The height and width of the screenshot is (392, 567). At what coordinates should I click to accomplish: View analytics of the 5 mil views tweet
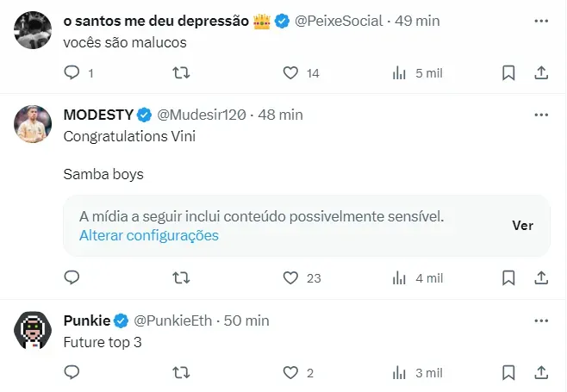[x=400, y=73]
